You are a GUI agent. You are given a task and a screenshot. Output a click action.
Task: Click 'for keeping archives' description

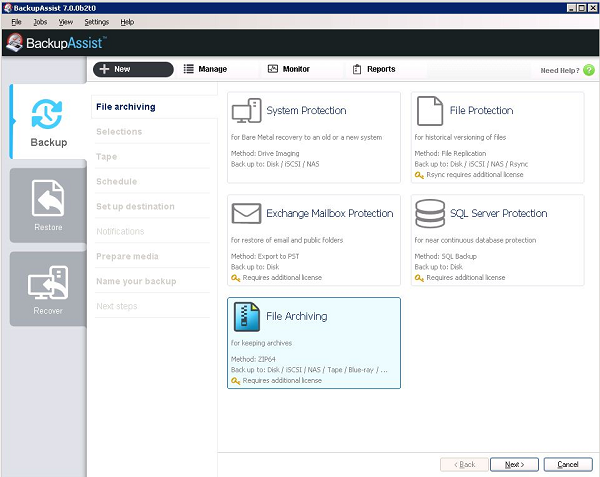click(x=261, y=343)
